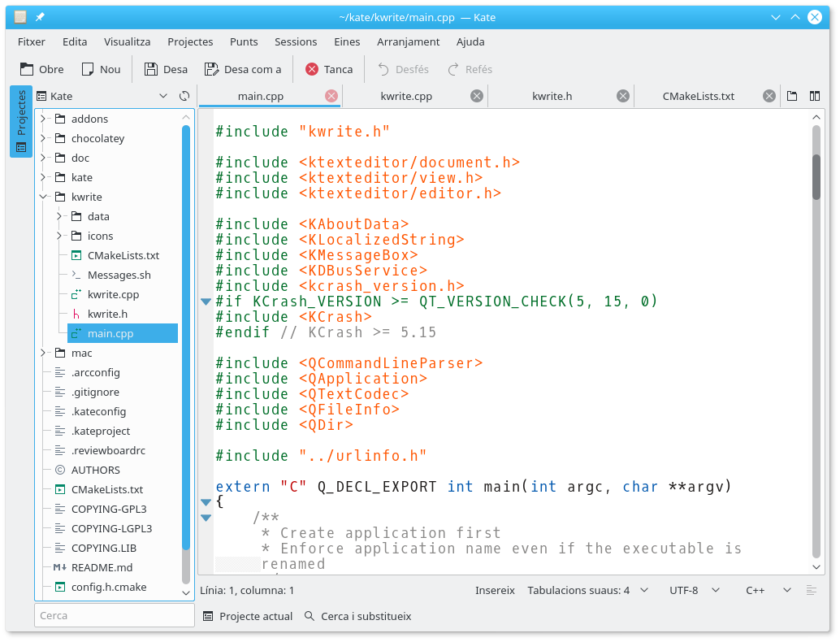This screenshot has height=642, width=840.
Task: Click the reload project icon beside Kate dropdown
Action: (184, 96)
